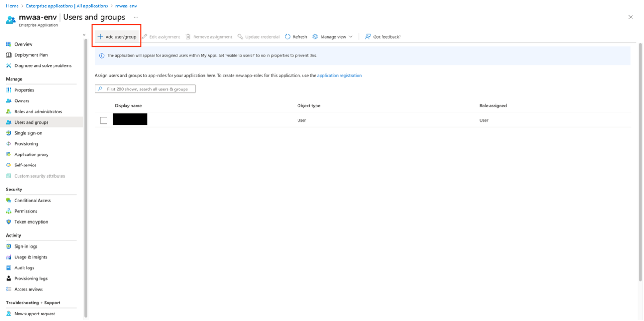Click the Sign-in logs icon
The width and height of the screenshot is (644, 321).
pyautogui.click(x=8, y=246)
